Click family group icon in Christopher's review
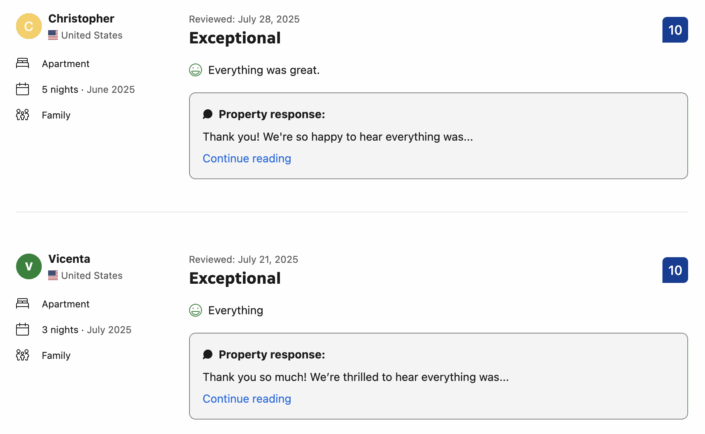The height and width of the screenshot is (434, 705). pyautogui.click(x=22, y=115)
